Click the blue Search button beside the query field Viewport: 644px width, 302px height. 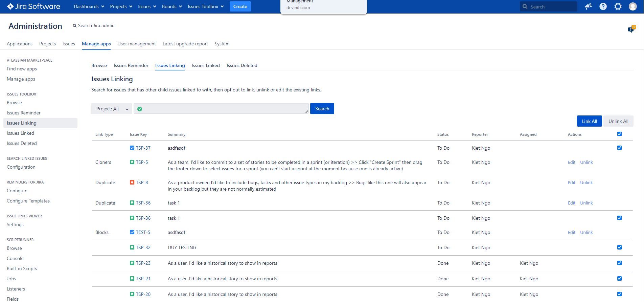click(x=322, y=109)
